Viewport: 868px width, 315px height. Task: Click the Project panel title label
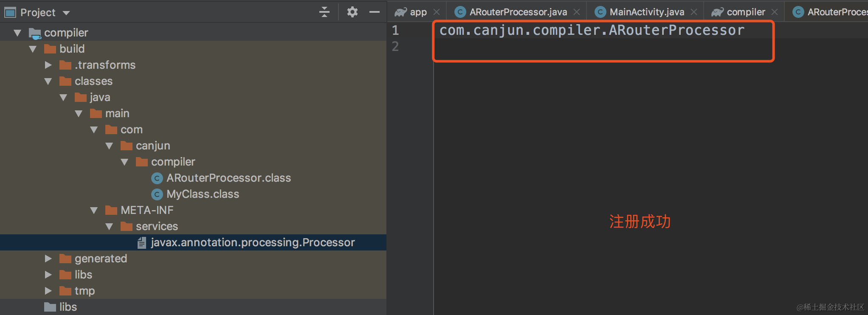38,13
